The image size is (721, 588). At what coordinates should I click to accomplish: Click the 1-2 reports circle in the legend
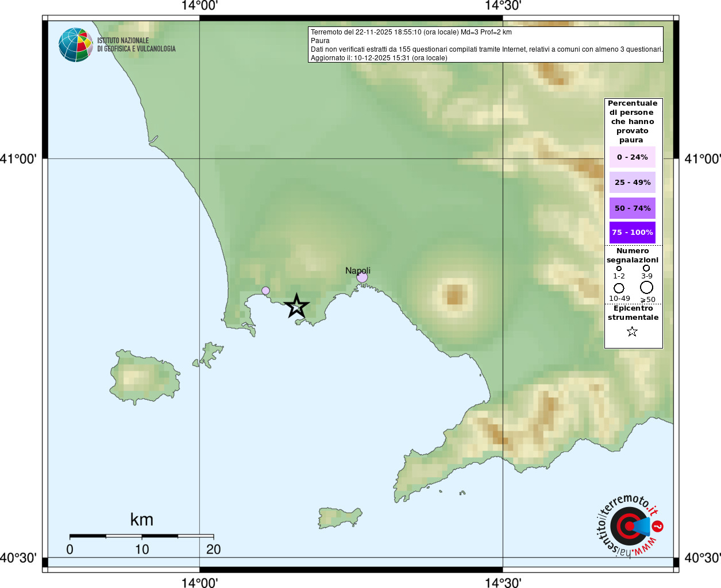pos(619,268)
